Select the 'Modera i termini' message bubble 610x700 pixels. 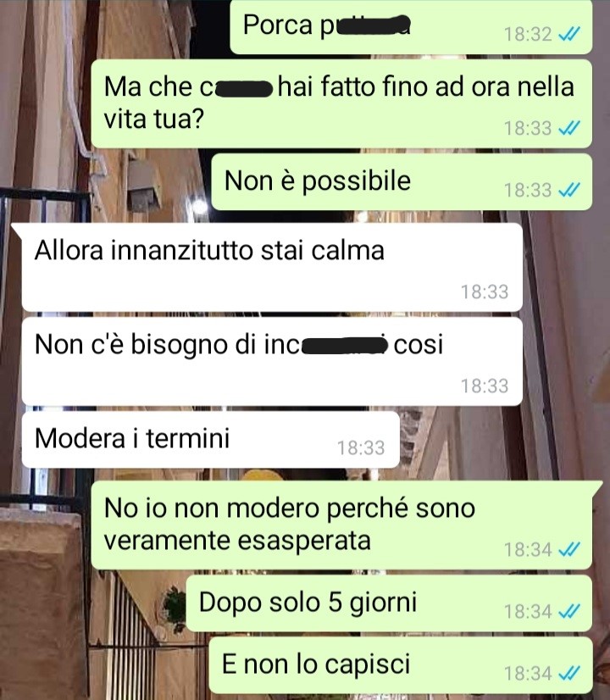pyautogui.click(x=211, y=440)
